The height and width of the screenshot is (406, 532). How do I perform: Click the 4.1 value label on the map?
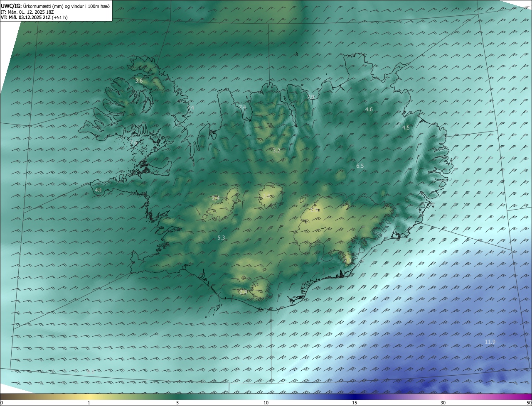click(99, 190)
